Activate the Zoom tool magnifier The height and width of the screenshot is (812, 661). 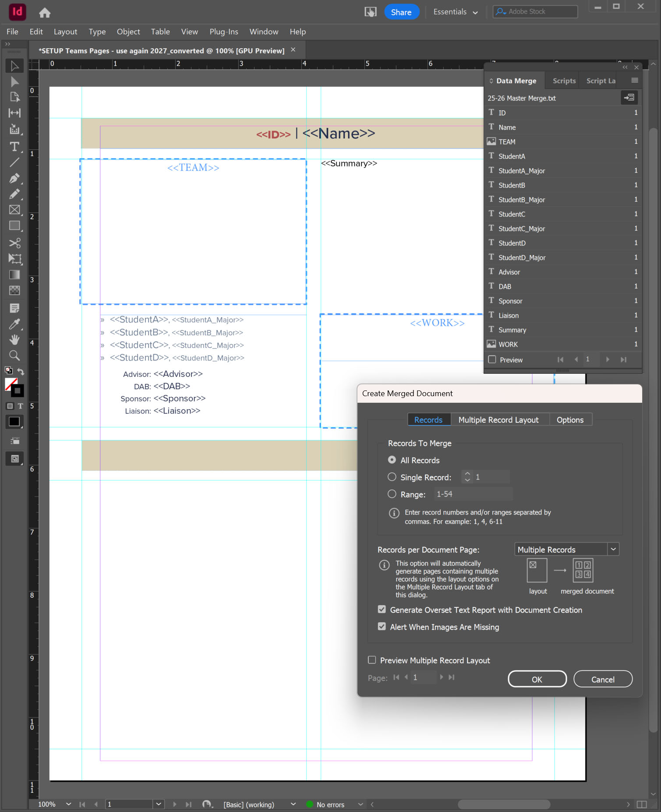coord(14,355)
